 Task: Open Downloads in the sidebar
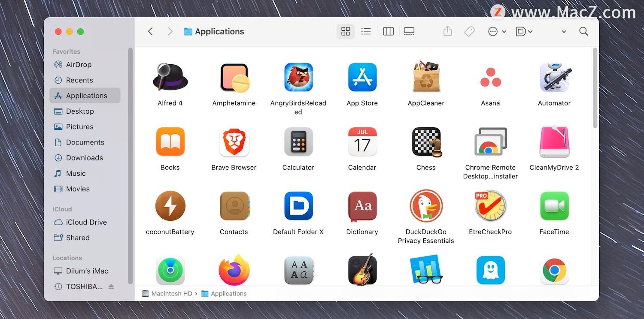point(85,158)
